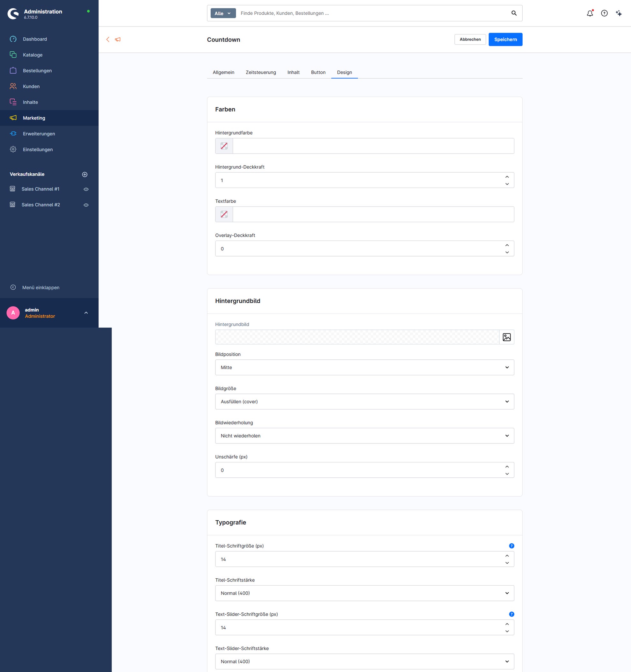631x672 pixels.
Task: Open the help question mark icon
Action: click(604, 13)
